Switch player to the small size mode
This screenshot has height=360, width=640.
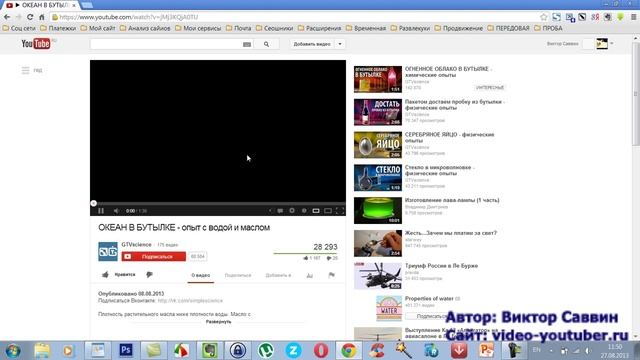pyautogui.click(x=316, y=211)
